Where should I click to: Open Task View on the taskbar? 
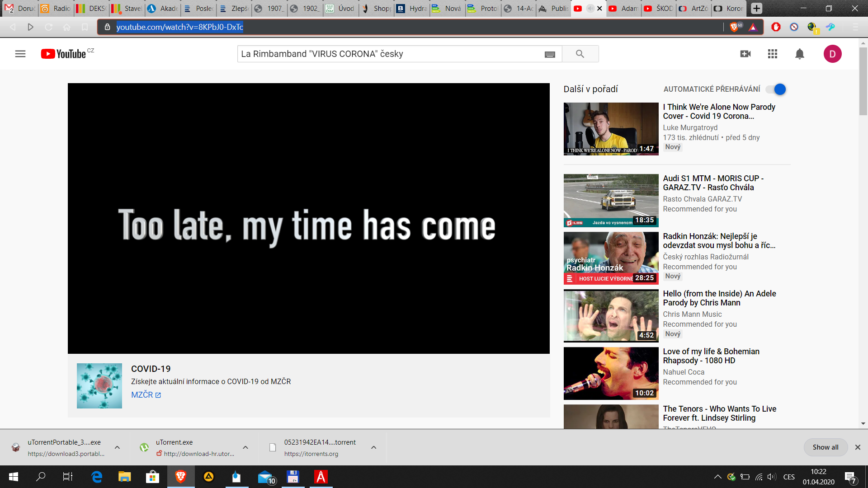[x=68, y=477]
